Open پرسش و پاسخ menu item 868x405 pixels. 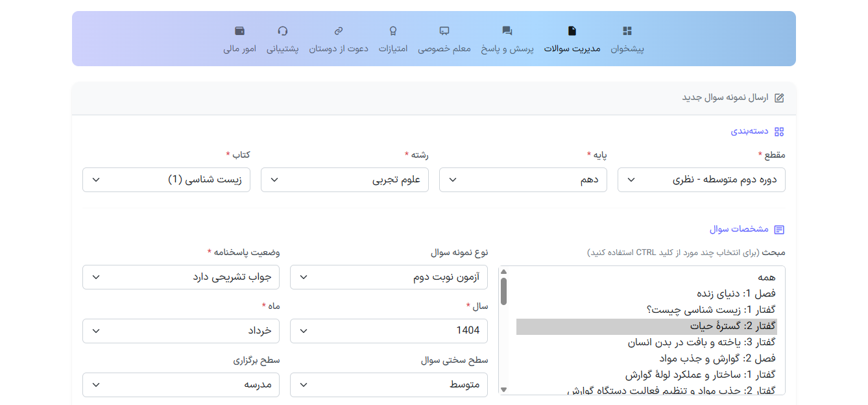coord(507,49)
